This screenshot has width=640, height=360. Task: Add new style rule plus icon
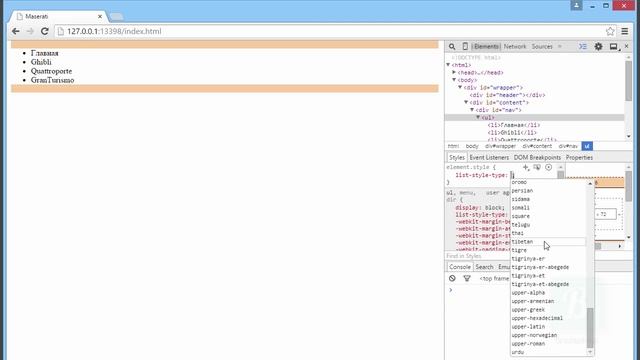526,167
